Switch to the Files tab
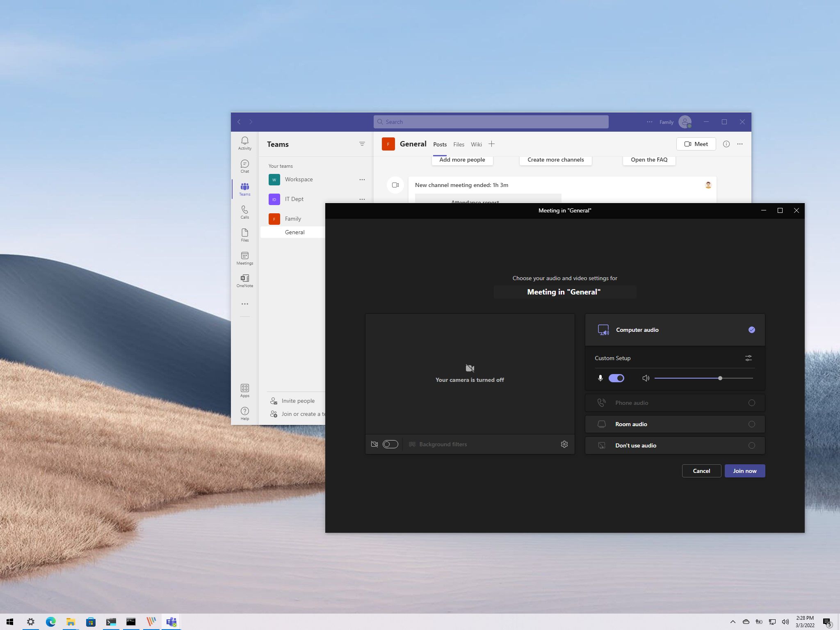Image resolution: width=840 pixels, height=630 pixels. pyautogui.click(x=459, y=144)
